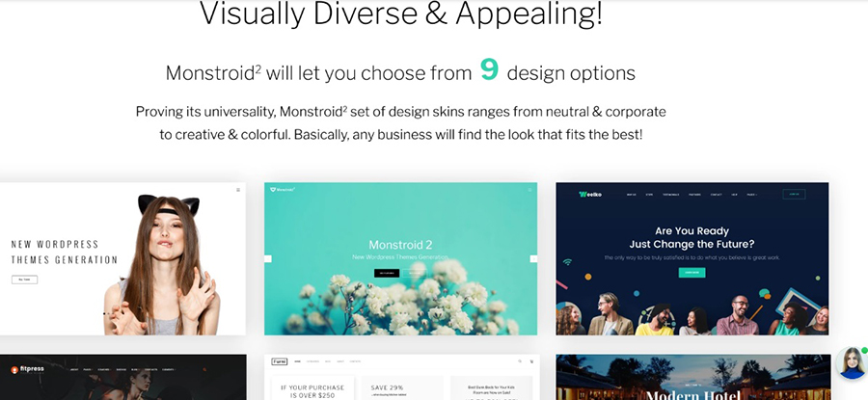Screen dimensions: 868x400
Task: Go to next slide in teal preview
Action: coord(533,259)
